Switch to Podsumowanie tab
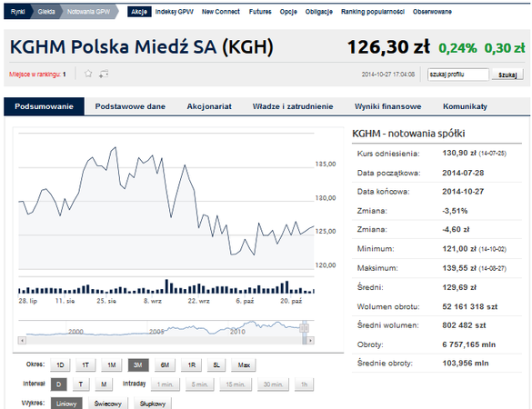The height and width of the screenshot is (409, 532). [x=45, y=106]
